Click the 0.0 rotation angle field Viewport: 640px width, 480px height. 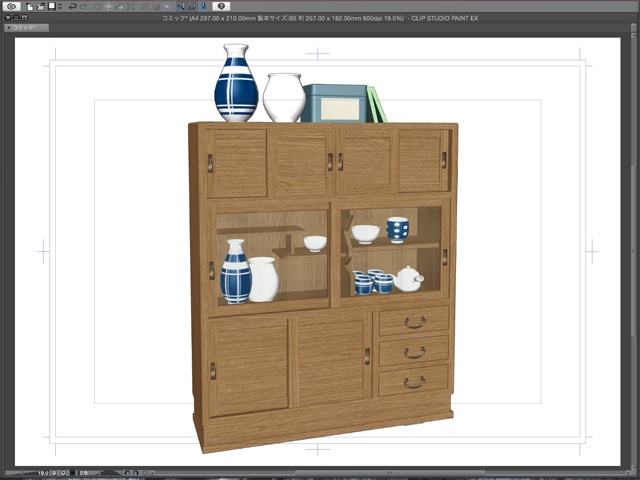pos(84,473)
